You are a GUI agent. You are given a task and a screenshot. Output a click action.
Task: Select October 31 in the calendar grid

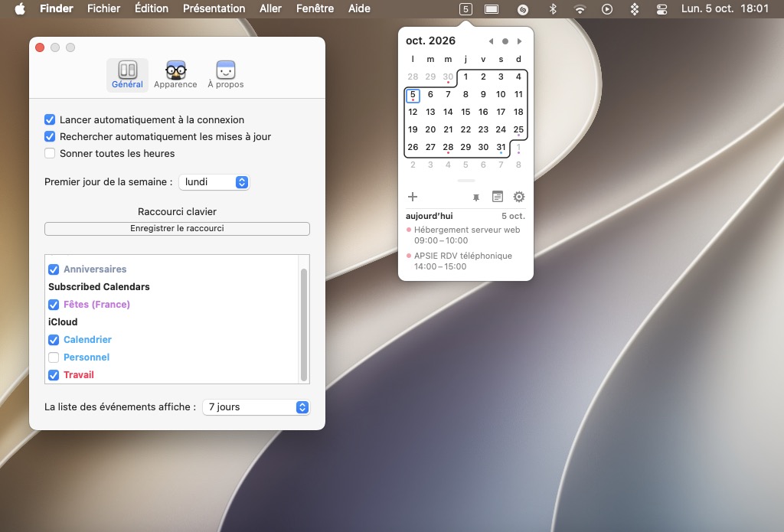tap(501, 147)
